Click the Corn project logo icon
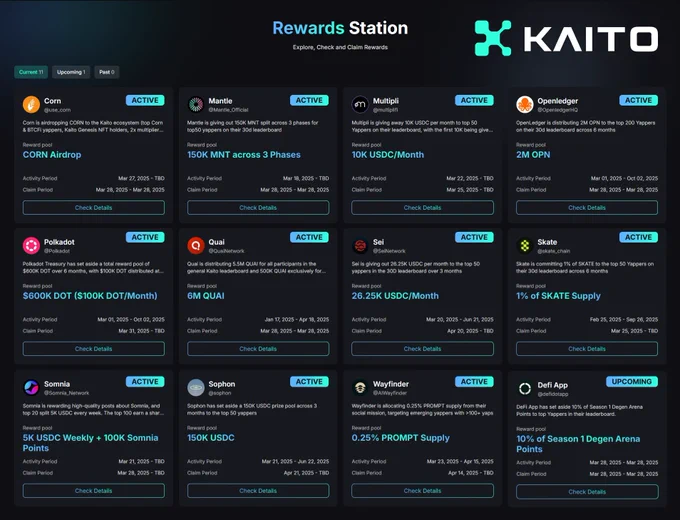 pyautogui.click(x=31, y=105)
